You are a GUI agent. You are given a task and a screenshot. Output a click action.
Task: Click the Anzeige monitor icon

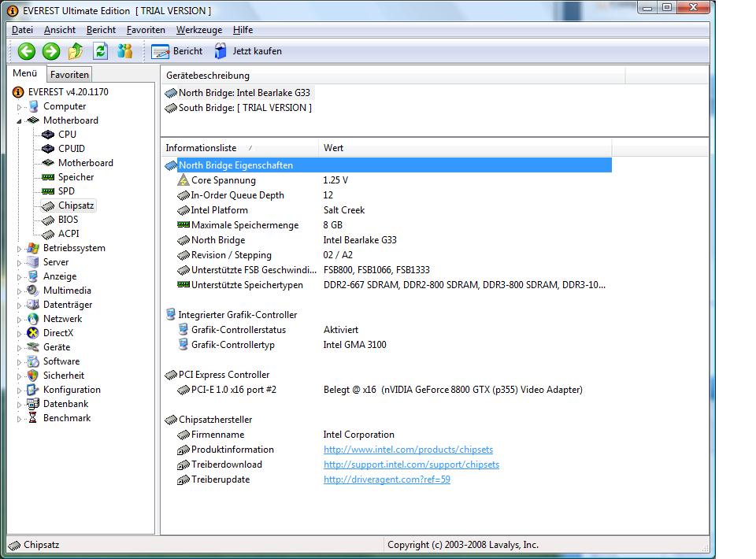click(33, 276)
